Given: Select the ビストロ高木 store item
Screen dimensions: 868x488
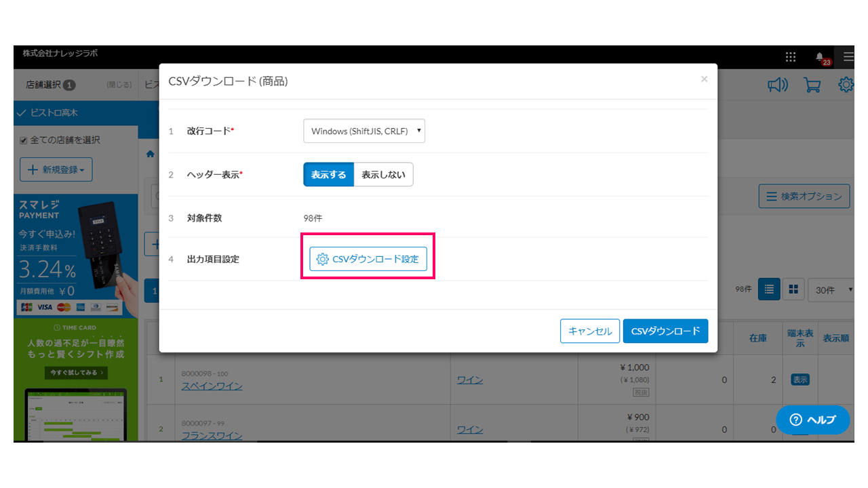Looking at the screenshot, I should click(76, 113).
